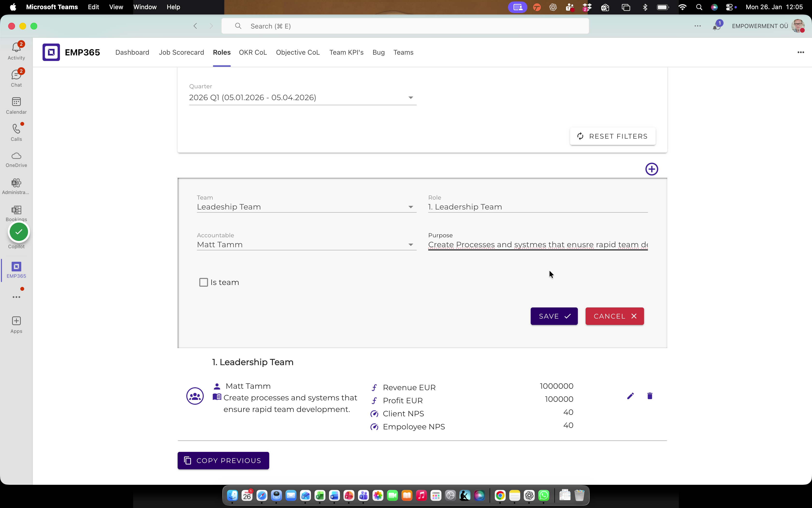Open Chat in the Teams sidebar
The width and height of the screenshot is (812, 508).
(16, 78)
